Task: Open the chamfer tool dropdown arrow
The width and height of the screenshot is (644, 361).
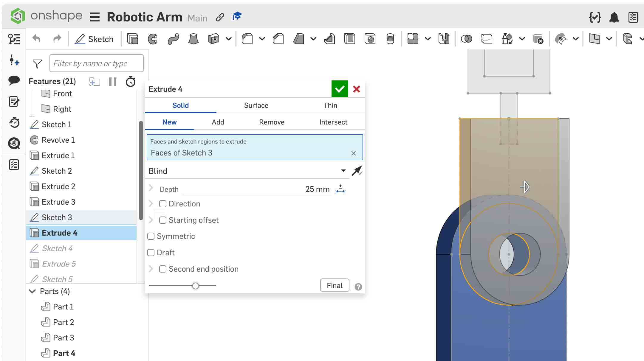Action: pos(313,39)
